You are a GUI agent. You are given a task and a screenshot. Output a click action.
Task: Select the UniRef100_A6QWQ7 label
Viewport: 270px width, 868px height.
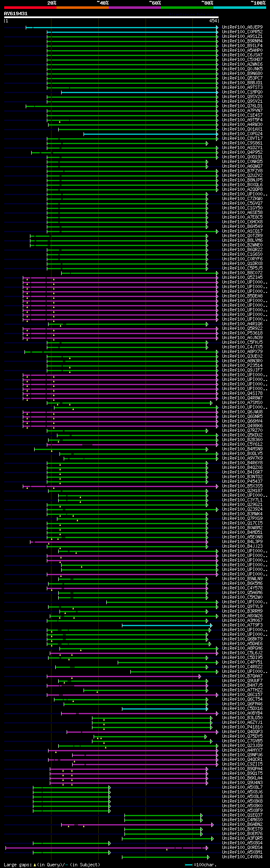click(242, 166)
